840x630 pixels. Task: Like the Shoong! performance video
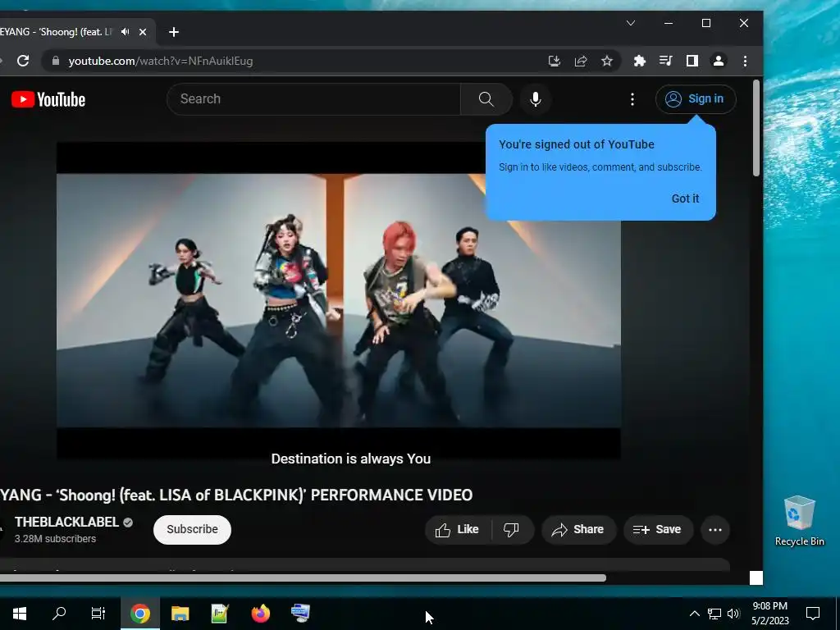click(458, 530)
